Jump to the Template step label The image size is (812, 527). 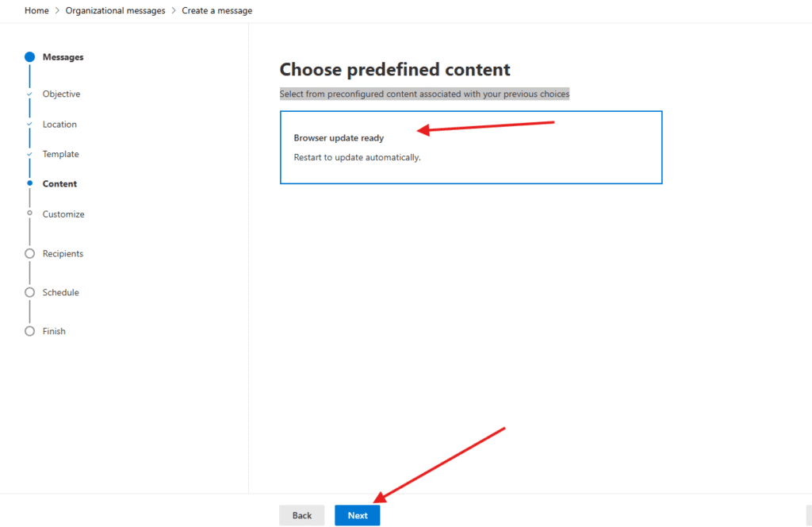tap(60, 154)
